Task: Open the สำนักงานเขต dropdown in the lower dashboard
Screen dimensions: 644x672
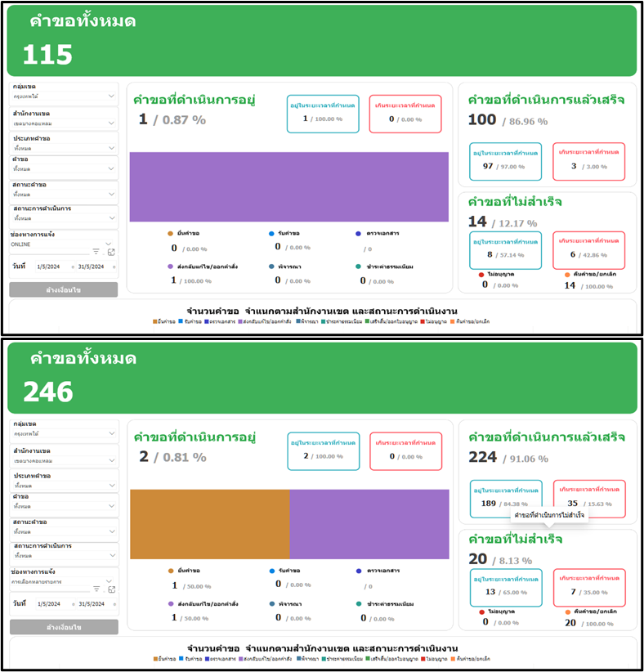Action: coord(111,459)
